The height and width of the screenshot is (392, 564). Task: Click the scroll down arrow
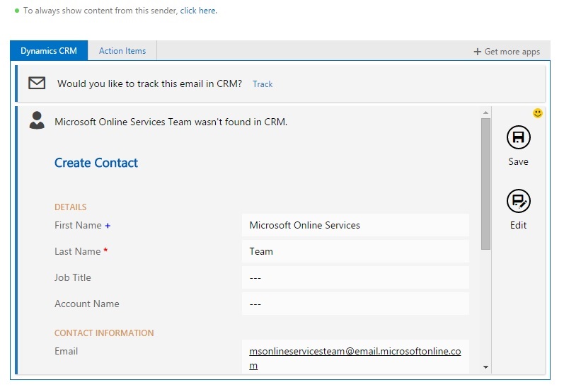point(485,367)
